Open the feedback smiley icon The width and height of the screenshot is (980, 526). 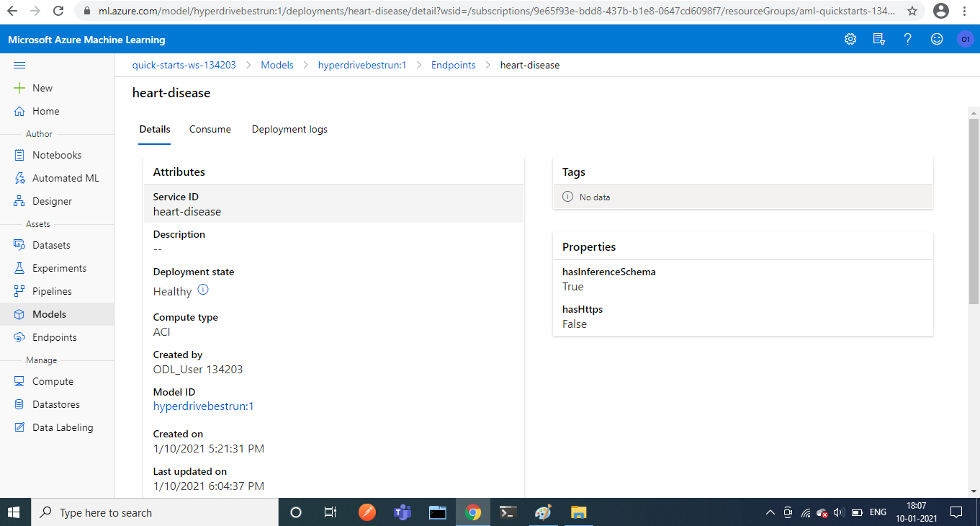[x=937, y=39]
